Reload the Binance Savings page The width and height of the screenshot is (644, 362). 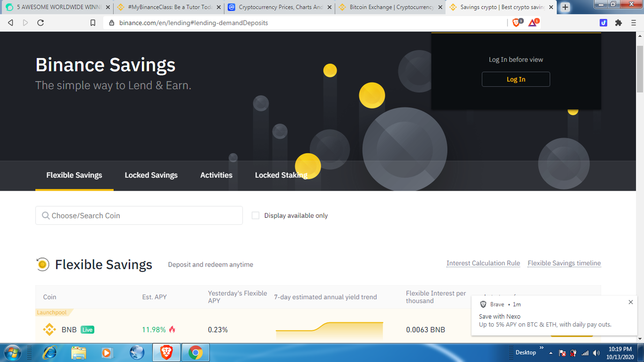(41, 23)
